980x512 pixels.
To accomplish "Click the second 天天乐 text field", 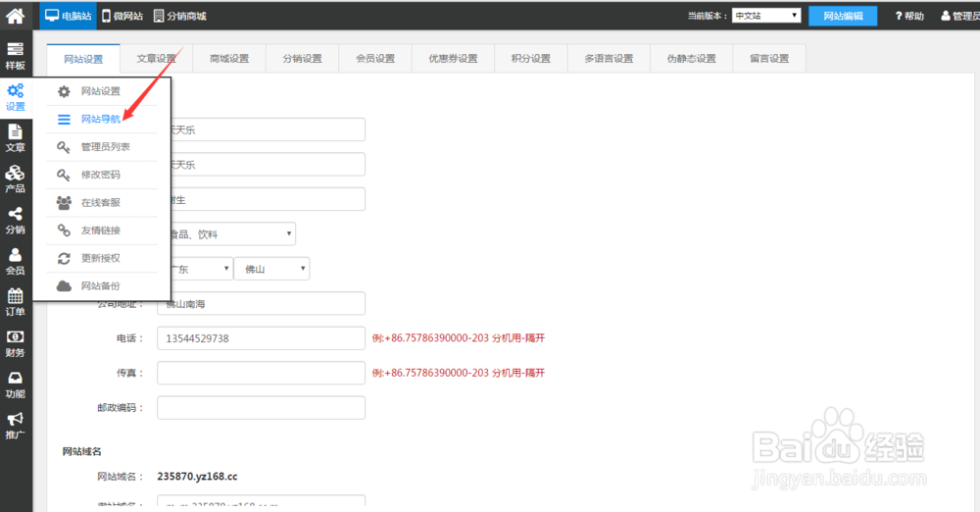I will coord(268,165).
